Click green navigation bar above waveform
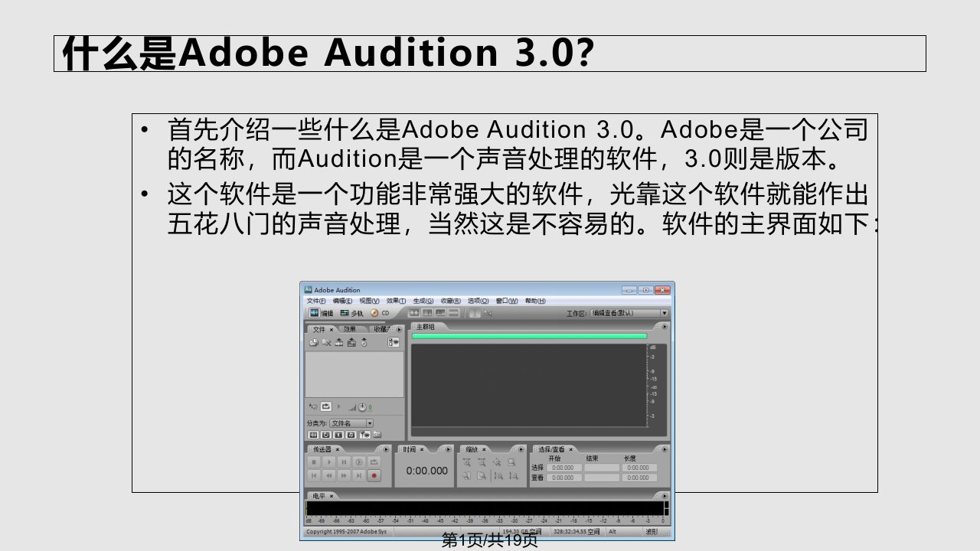Viewport: 980px width, 551px height. [529, 336]
